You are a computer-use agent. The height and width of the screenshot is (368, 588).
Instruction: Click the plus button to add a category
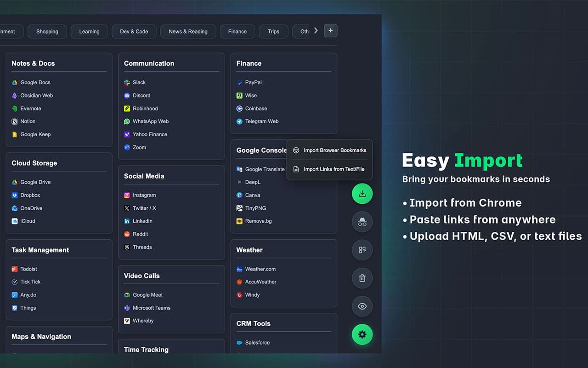point(330,30)
